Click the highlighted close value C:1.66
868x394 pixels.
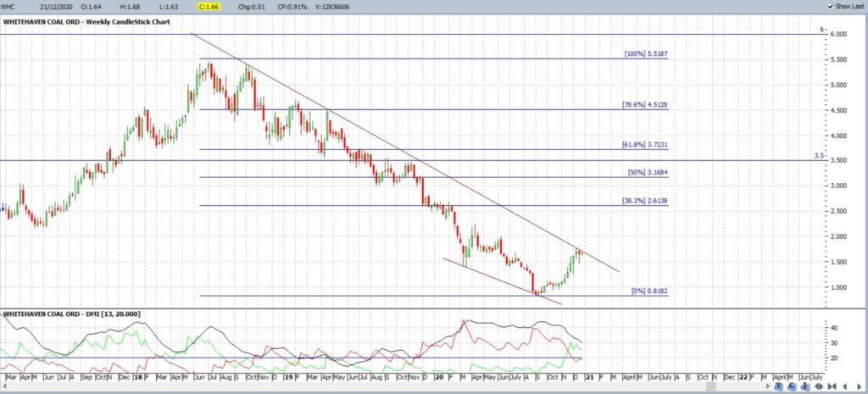[209, 7]
